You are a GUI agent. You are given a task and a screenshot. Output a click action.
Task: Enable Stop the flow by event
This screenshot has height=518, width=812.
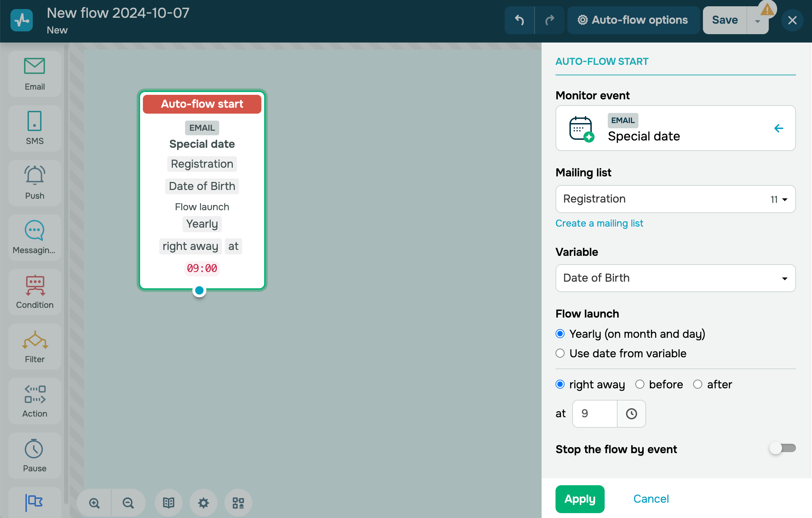782,448
